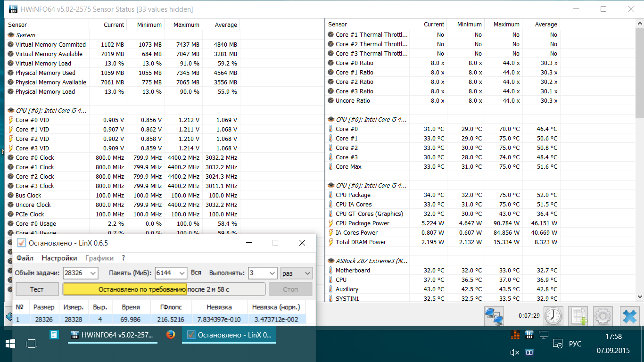The height and width of the screenshot is (362, 644).
Task: Click the thermometer icon beside Motherboard
Action: pyautogui.click(x=331, y=271)
